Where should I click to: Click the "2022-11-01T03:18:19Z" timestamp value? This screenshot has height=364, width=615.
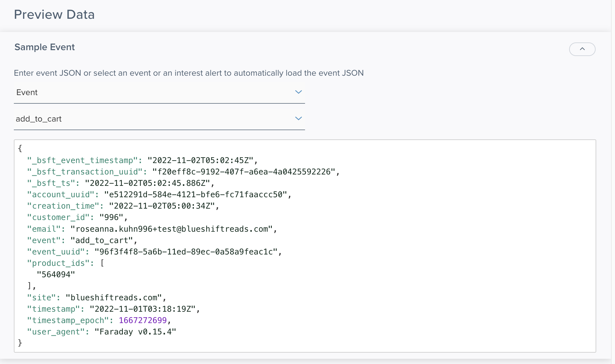(x=143, y=309)
